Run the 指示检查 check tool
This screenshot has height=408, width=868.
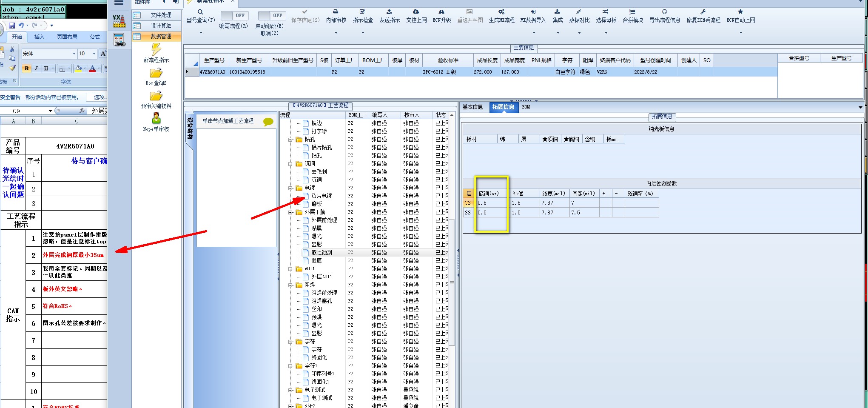click(362, 12)
